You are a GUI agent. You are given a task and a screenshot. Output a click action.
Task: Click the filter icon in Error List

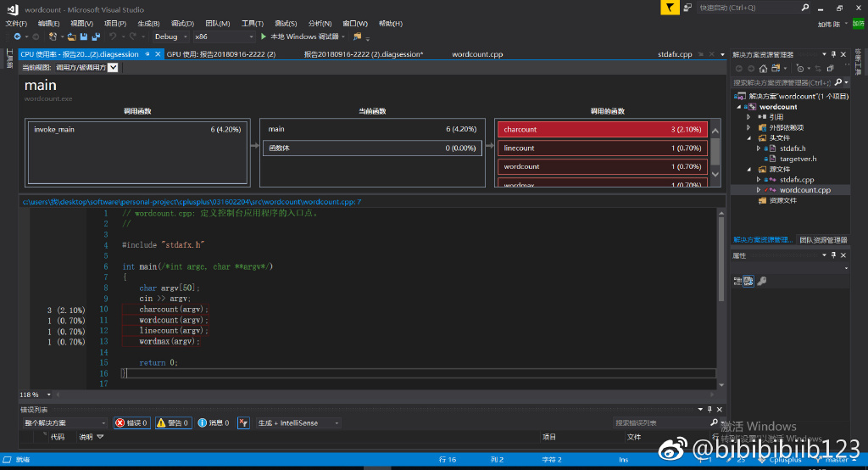click(x=243, y=422)
